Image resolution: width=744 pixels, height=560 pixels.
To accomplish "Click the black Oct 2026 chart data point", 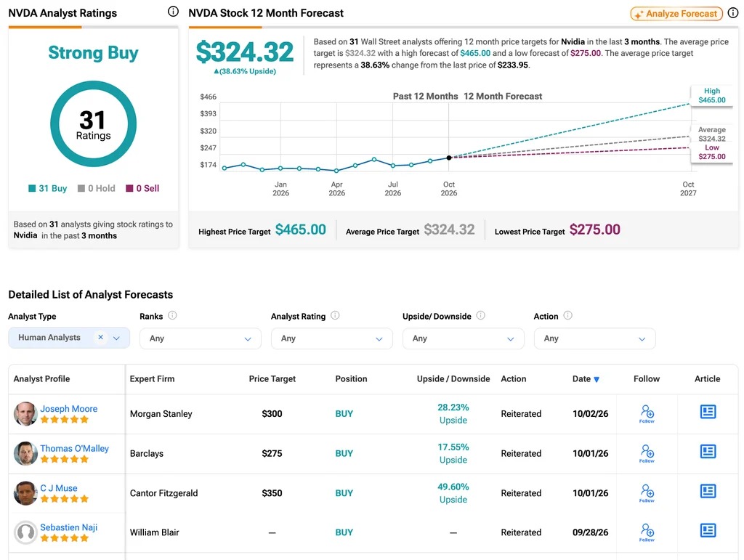I will point(449,158).
